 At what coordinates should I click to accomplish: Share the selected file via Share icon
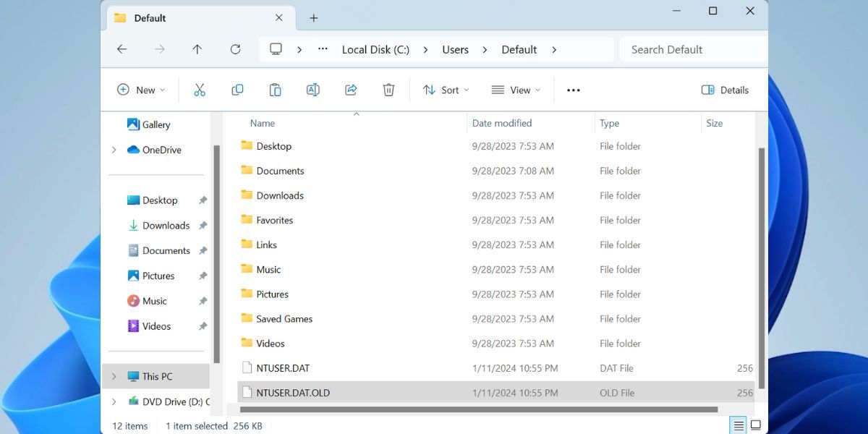[x=351, y=89]
